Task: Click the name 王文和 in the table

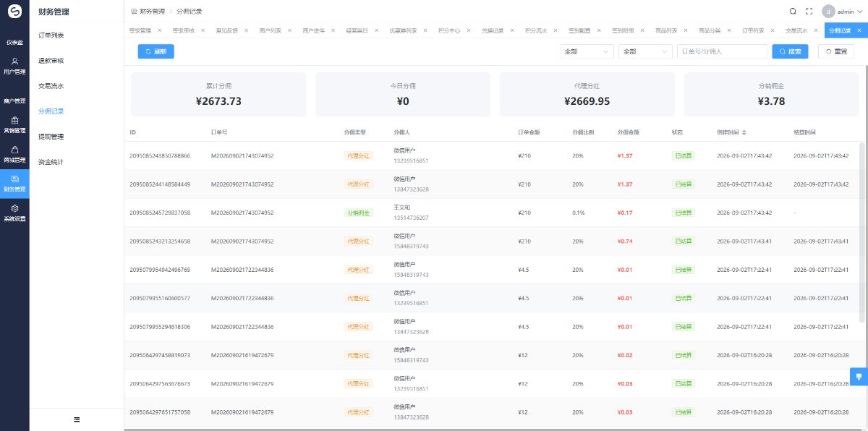Action: [x=401, y=207]
